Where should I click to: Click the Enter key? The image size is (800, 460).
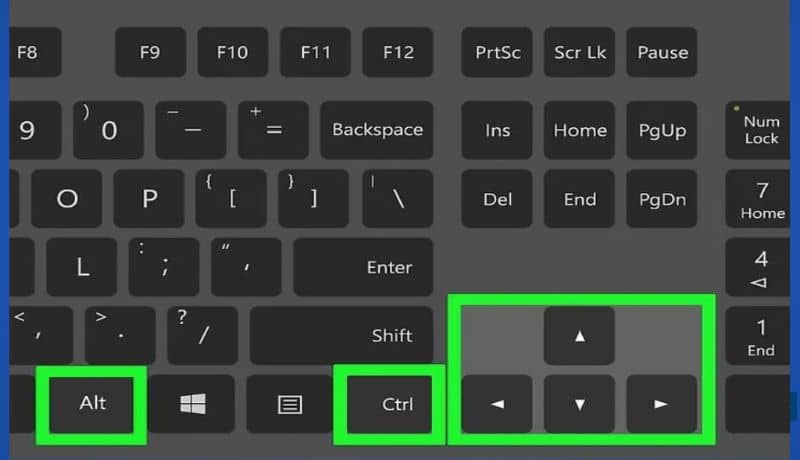363,267
